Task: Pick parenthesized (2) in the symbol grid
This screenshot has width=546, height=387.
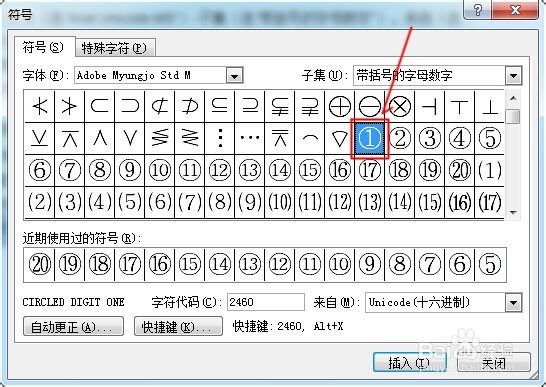Action: pyautogui.click(x=40, y=202)
